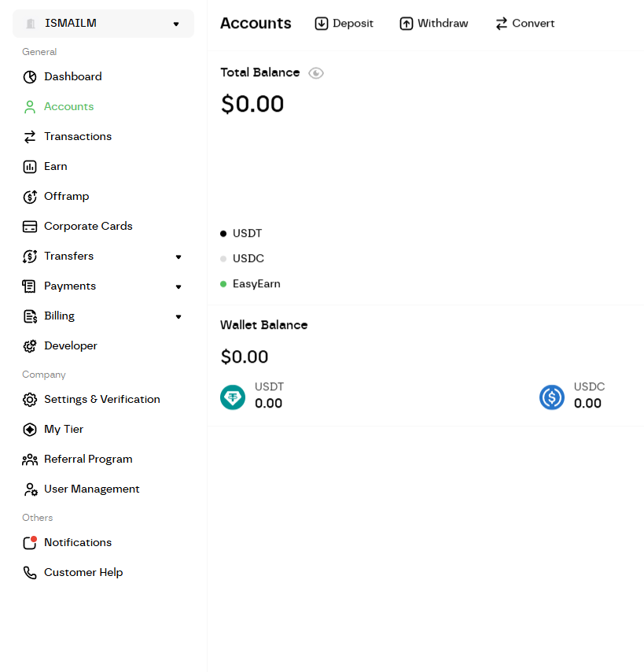Click the USDC legend label

[x=248, y=259]
